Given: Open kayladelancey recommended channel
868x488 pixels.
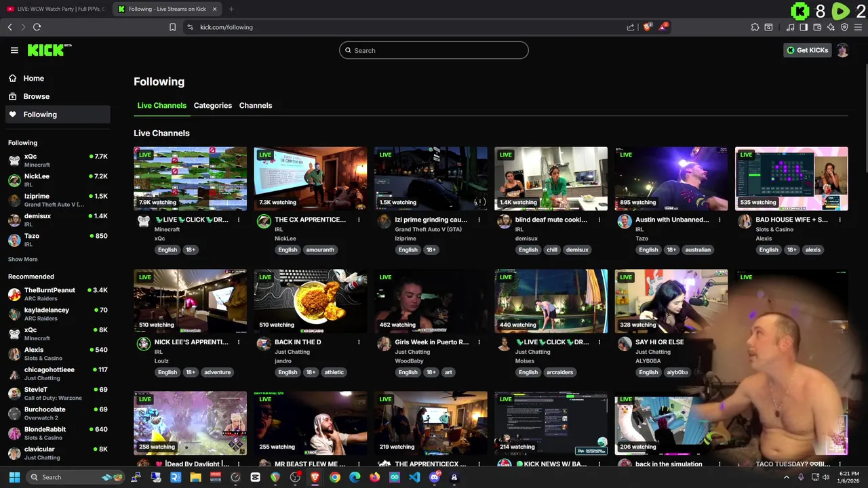Looking at the screenshot, I should pyautogui.click(x=58, y=314).
